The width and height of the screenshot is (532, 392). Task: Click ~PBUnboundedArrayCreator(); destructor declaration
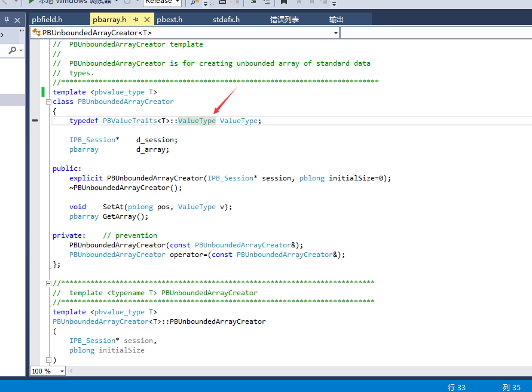click(x=126, y=188)
